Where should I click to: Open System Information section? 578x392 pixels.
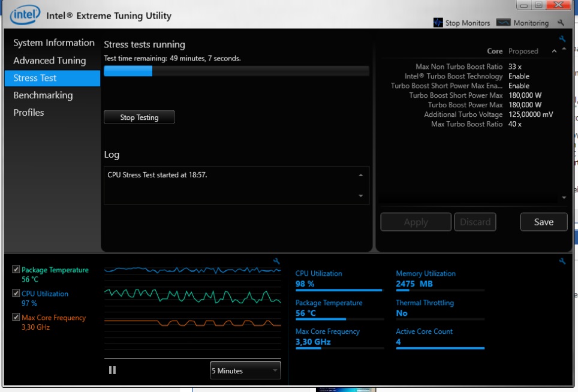pos(54,43)
